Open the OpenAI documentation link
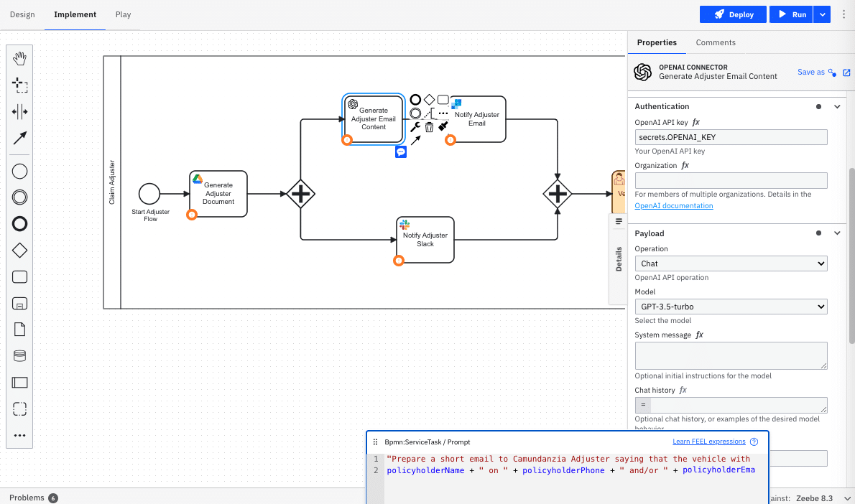 coord(673,206)
